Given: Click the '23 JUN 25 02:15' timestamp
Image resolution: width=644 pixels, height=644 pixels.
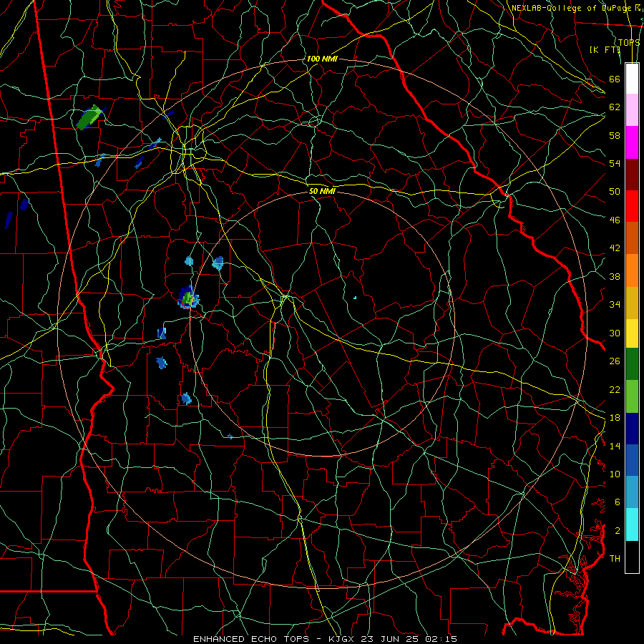Looking at the screenshot, I should pos(409,639).
